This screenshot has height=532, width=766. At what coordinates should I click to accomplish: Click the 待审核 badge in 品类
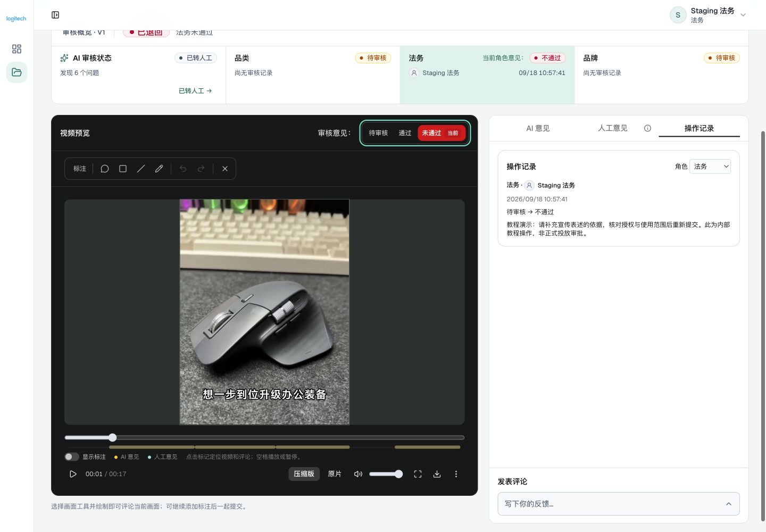(373, 58)
